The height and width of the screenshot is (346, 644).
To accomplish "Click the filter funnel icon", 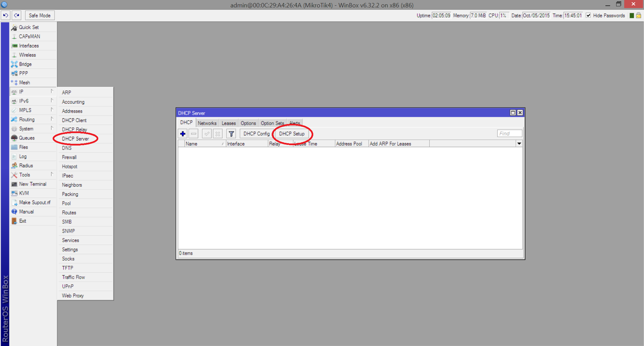I will (231, 134).
